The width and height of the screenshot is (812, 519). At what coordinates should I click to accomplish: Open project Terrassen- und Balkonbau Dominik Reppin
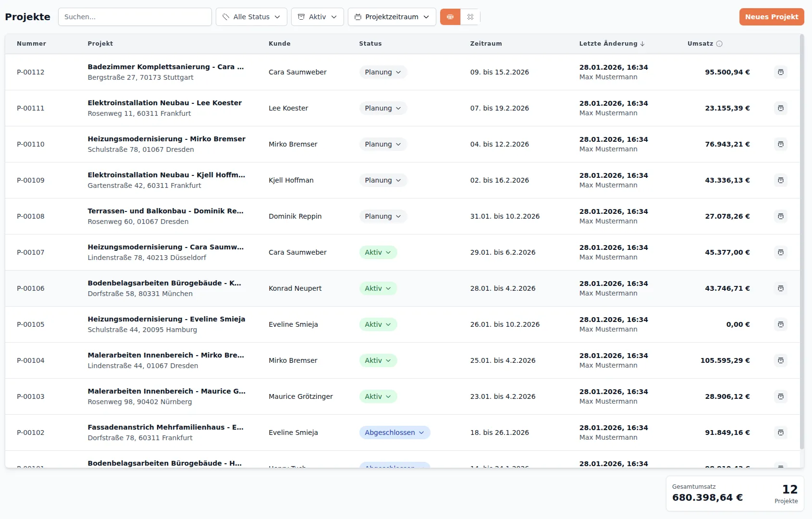165,211
